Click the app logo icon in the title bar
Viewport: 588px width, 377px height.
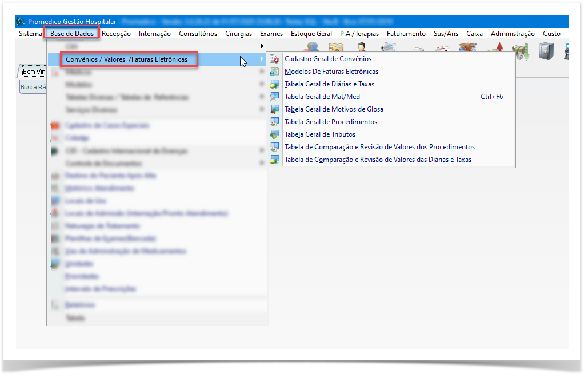click(21, 22)
